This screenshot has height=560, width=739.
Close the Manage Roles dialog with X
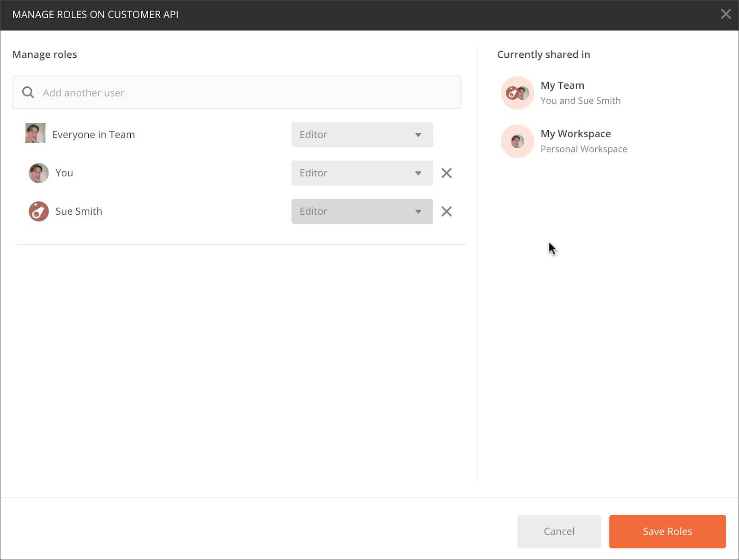click(x=726, y=14)
